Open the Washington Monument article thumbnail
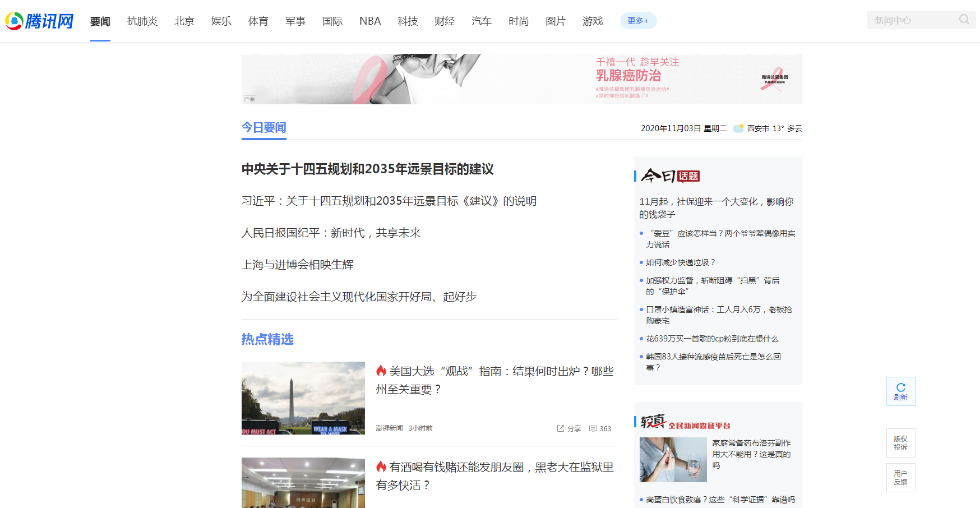This screenshot has width=980, height=508. pos(303,398)
